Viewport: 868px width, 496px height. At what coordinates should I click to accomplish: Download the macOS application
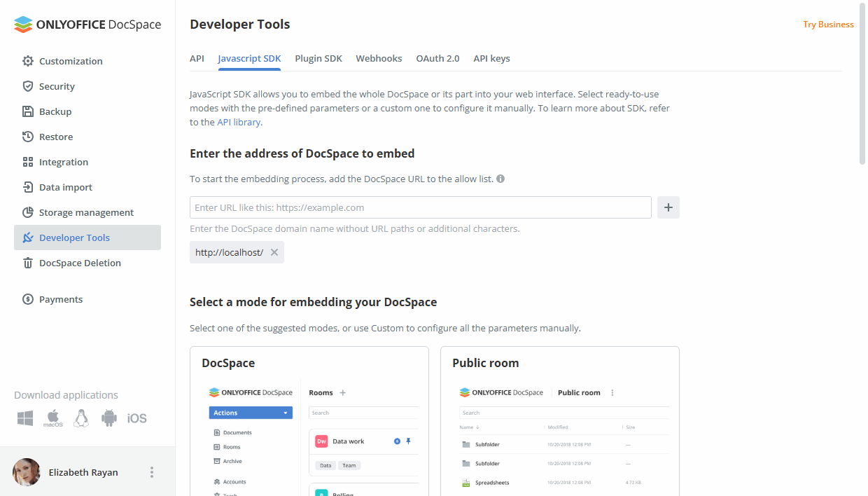point(52,418)
